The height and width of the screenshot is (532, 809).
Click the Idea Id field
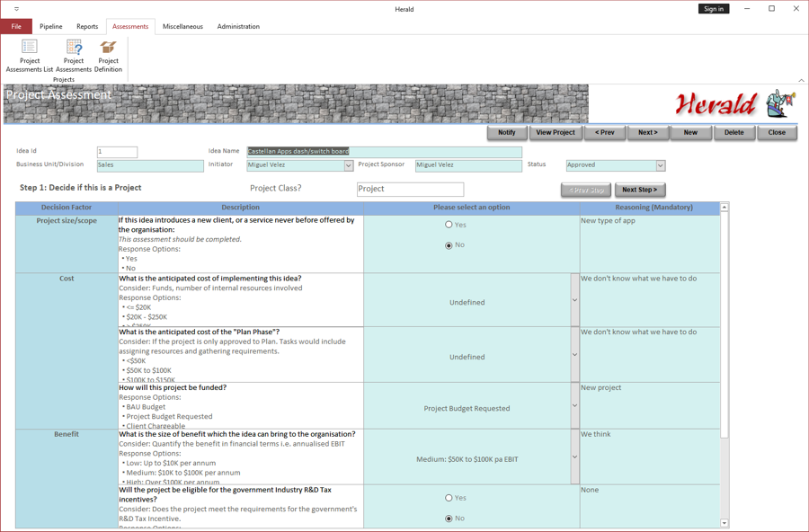[x=117, y=152]
